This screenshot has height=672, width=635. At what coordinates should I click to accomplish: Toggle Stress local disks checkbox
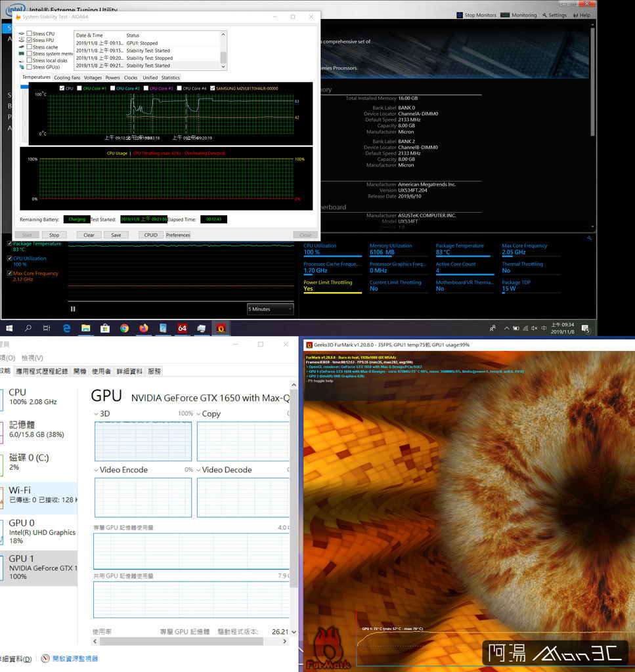[29, 60]
